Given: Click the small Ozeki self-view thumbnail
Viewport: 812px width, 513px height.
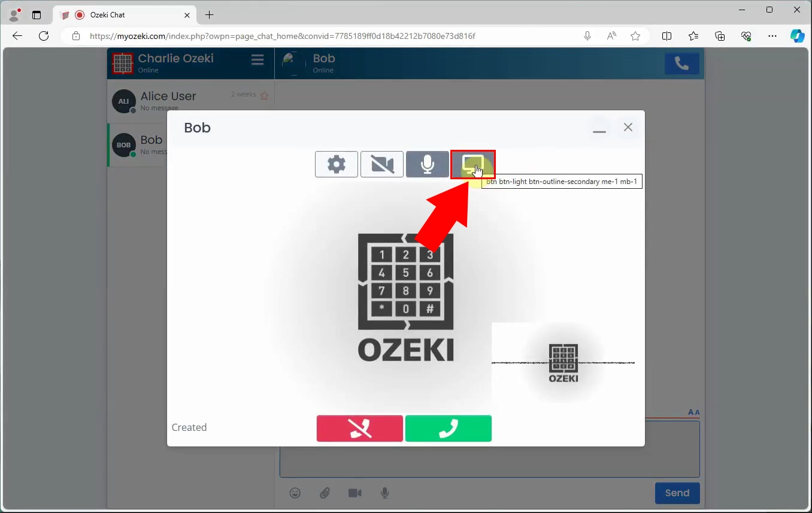Looking at the screenshot, I should point(563,363).
